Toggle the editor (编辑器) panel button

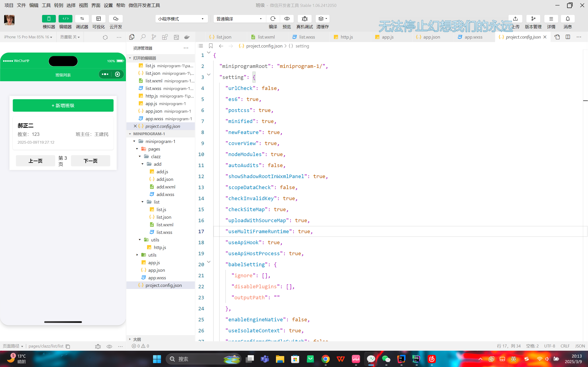[x=65, y=19]
